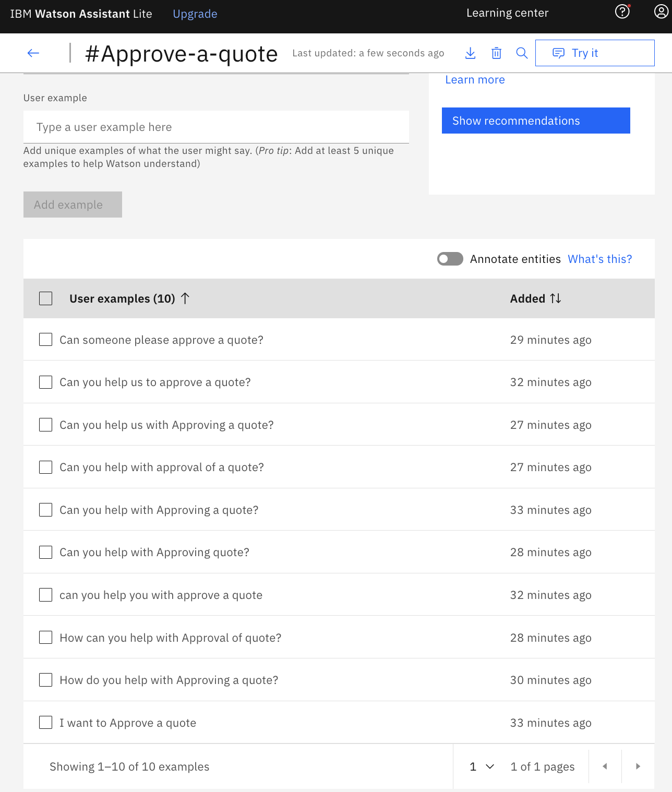Open Learning center in top bar
This screenshot has height=792, width=672.
click(x=507, y=13)
